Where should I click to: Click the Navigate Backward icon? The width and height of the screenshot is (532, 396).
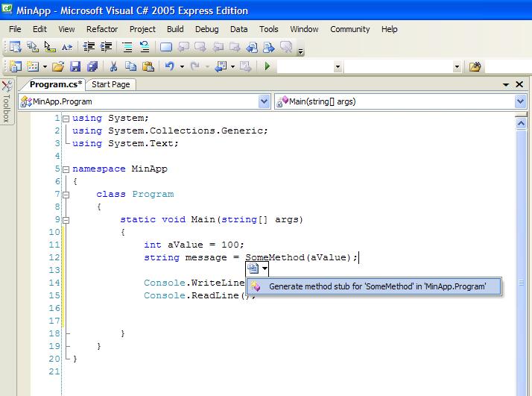[221, 66]
